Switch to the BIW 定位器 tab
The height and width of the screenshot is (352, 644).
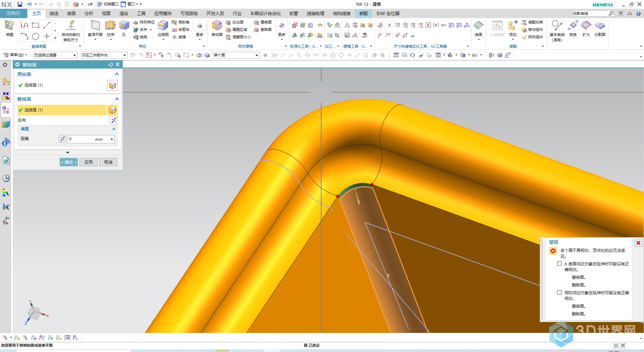click(388, 13)
